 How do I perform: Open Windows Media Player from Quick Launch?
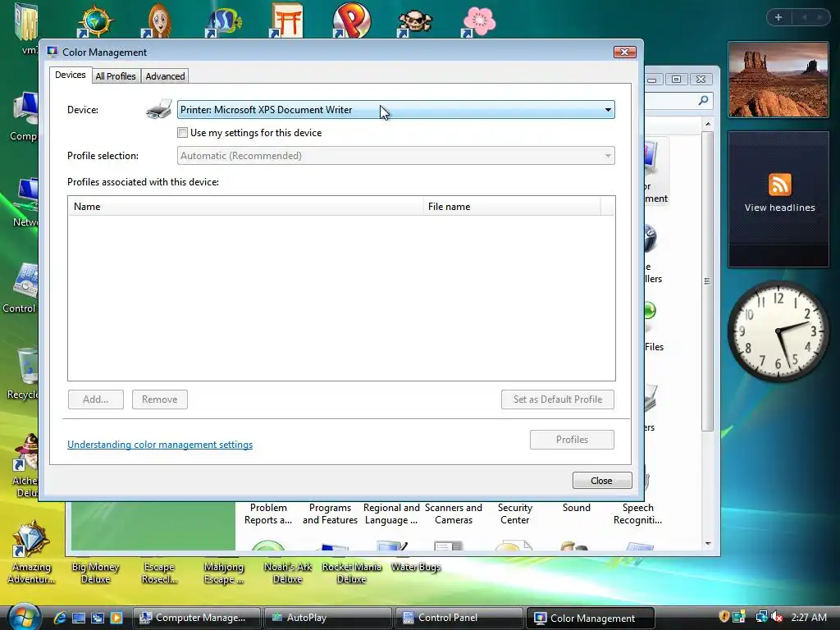point(116,618)
